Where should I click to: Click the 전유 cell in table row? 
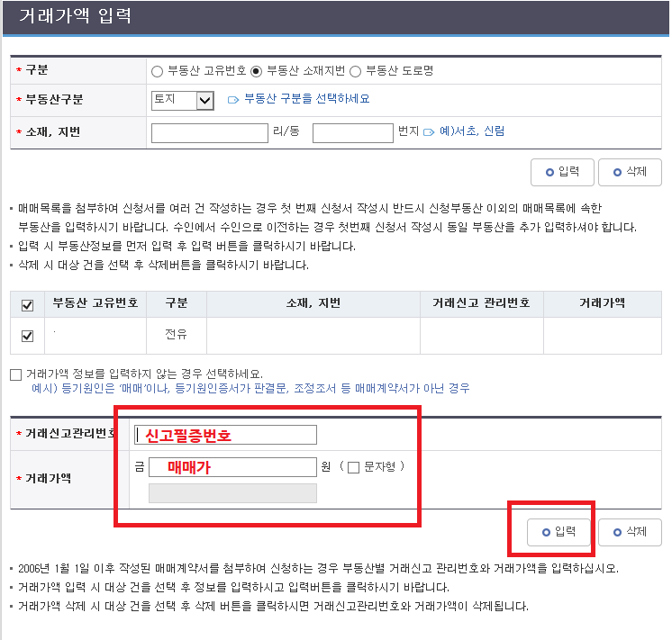point(177,334)
